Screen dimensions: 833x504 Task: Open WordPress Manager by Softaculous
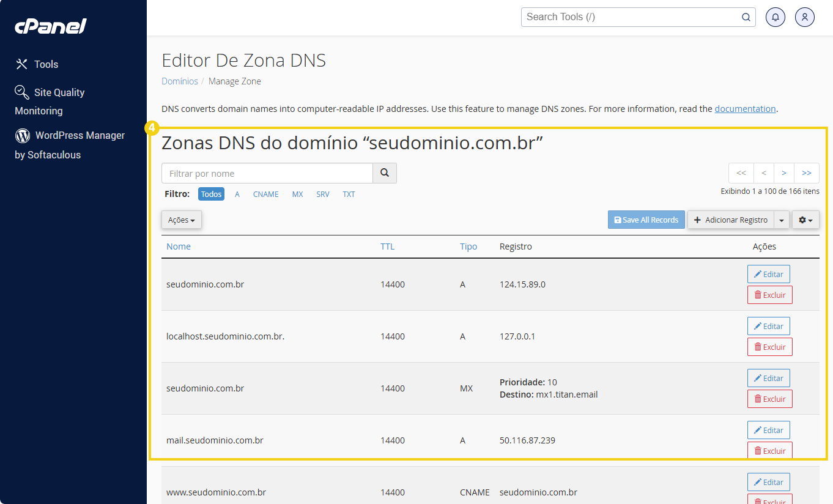70,145
